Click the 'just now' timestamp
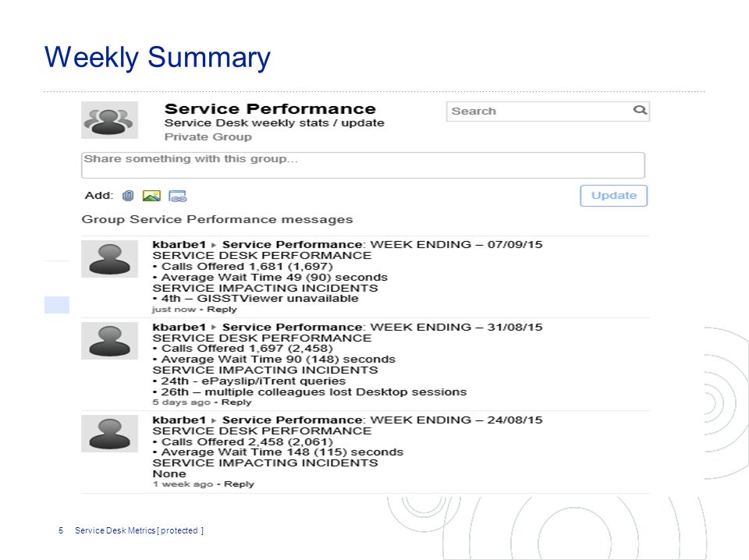 [x=174, y=310]
